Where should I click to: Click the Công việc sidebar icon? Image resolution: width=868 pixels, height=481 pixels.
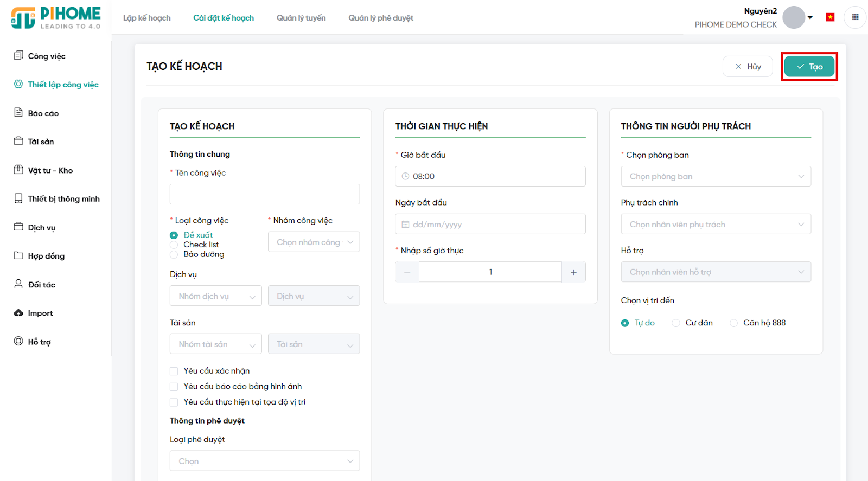[x=18, y=55]
